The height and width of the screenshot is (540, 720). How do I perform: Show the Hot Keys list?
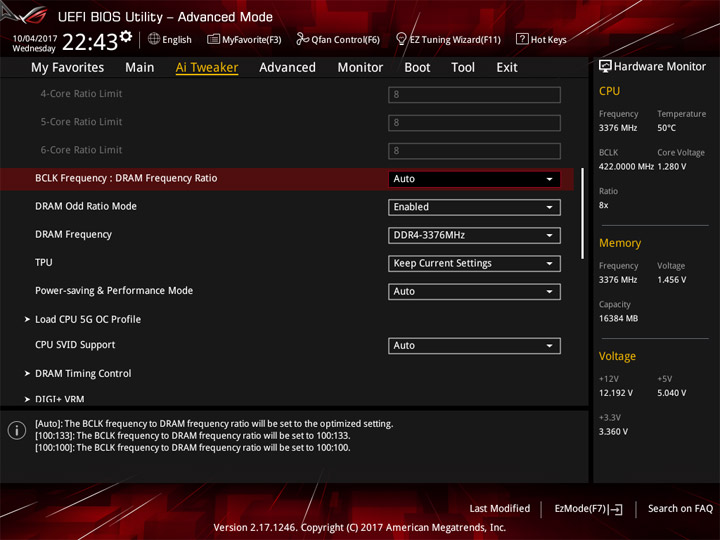coord(541,39)
